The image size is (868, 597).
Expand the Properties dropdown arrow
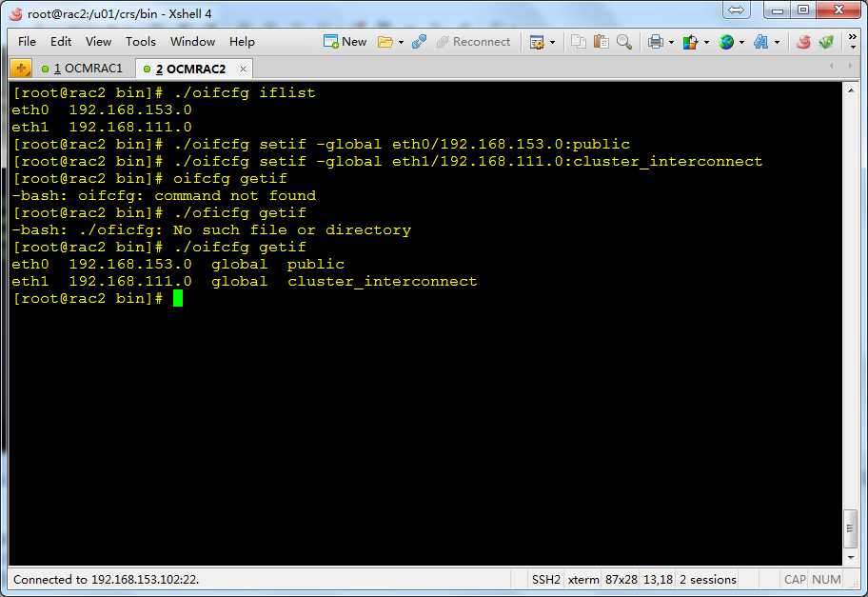552,42
